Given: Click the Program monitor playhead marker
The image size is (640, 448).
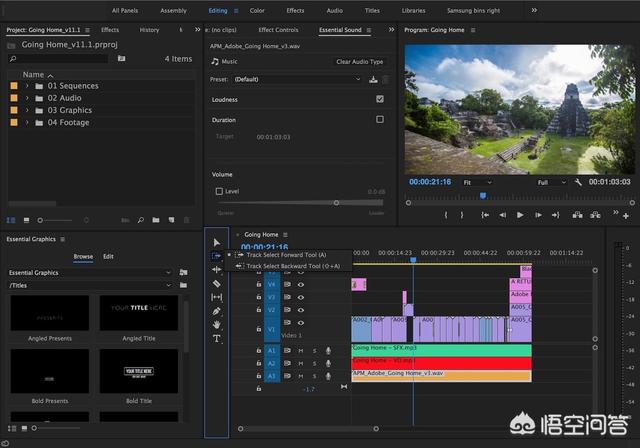Looking at the screenshot, I should click(x=483, y=196).
